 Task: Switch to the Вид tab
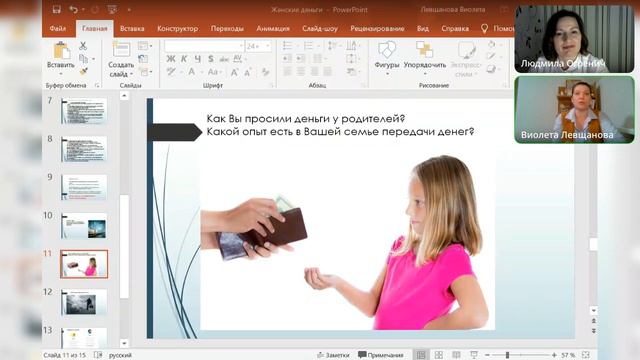423,29
